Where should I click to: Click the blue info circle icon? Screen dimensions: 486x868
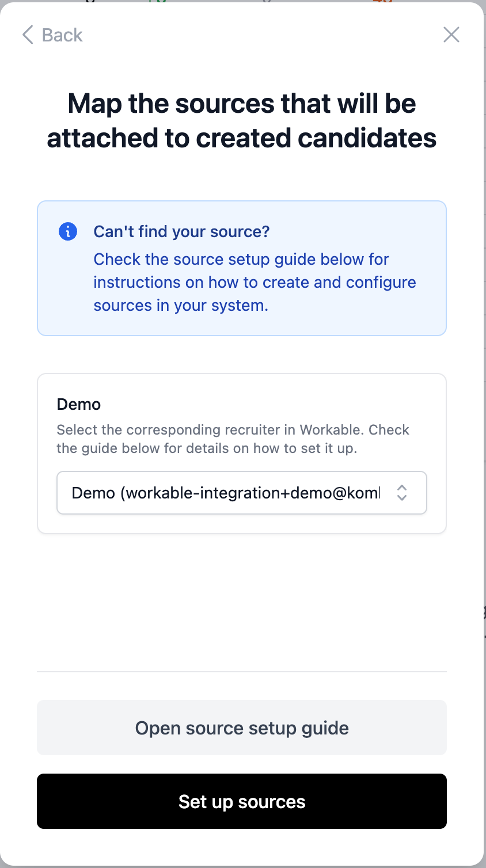coord(68,231)
